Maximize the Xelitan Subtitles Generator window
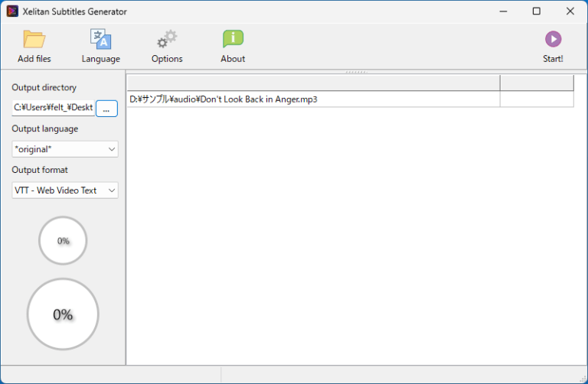This screenshot has width=588, height=384. point(537,11)
